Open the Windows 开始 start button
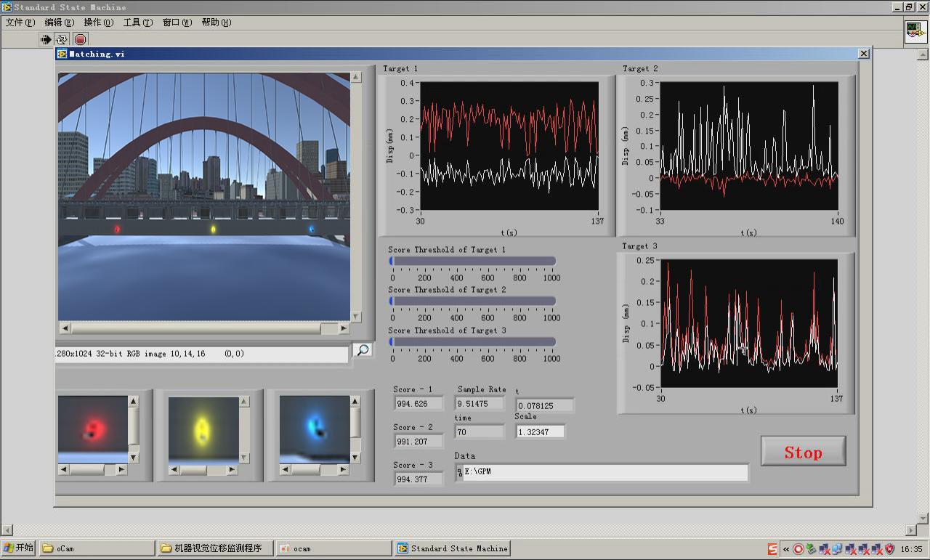 [19, 548]
